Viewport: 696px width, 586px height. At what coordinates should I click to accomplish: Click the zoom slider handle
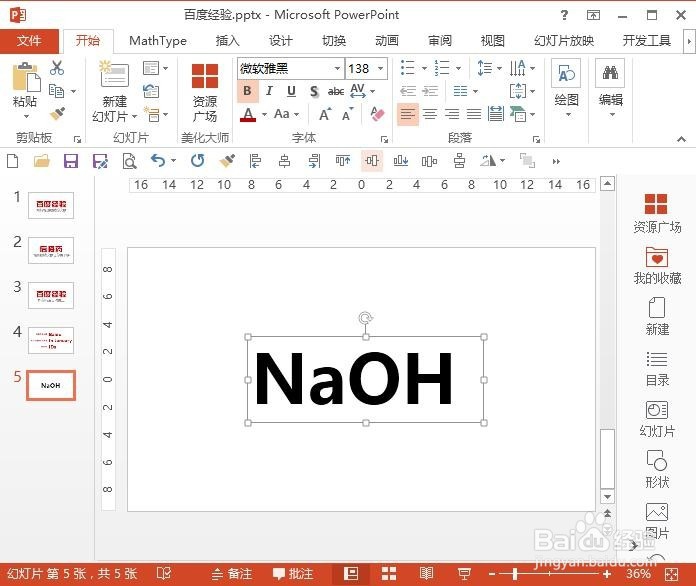[x=515, y=574]
